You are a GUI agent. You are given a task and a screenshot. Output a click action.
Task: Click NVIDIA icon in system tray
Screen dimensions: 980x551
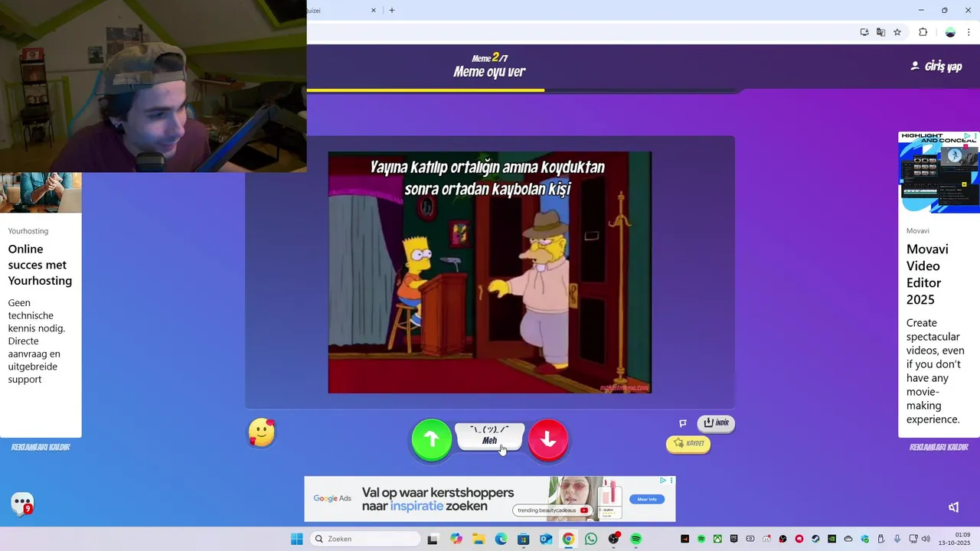tap(831, 539)
